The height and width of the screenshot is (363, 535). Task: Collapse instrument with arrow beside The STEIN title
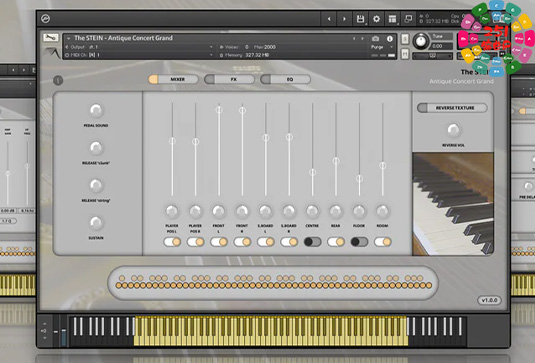pos(69,38)
